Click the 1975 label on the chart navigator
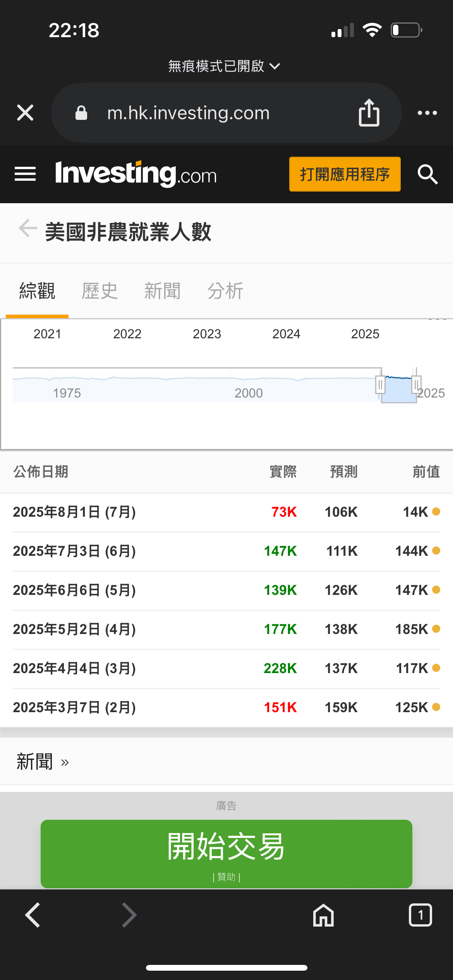Image resolution: width=453 pixels, height=980 pixels. 67,393
